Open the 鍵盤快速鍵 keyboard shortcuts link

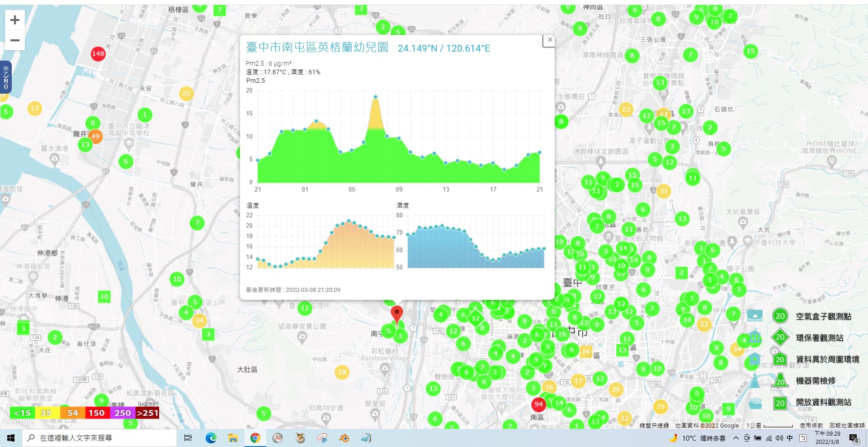tap(654, 425)
